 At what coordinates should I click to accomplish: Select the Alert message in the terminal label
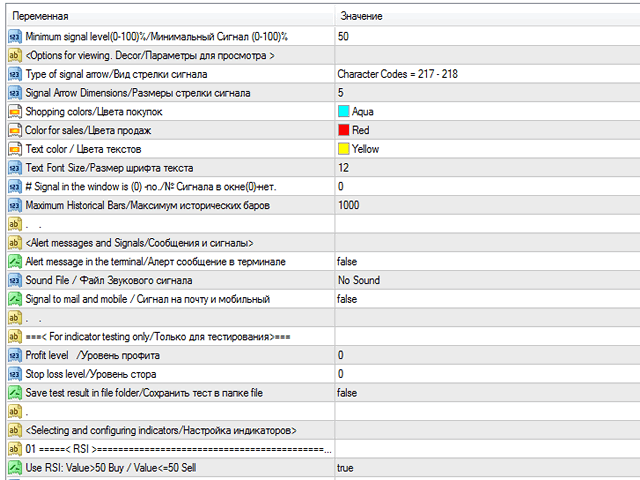click(156, 262)
